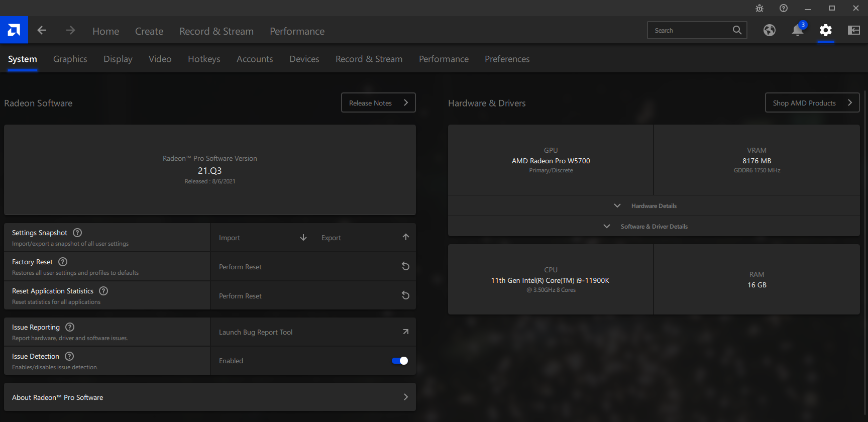Select the System tab
The image size is (868, 422).
(x=23, y=59)
